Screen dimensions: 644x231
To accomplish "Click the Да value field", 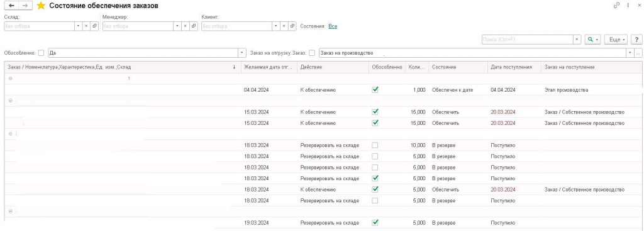I will click(x=143, y=53).
